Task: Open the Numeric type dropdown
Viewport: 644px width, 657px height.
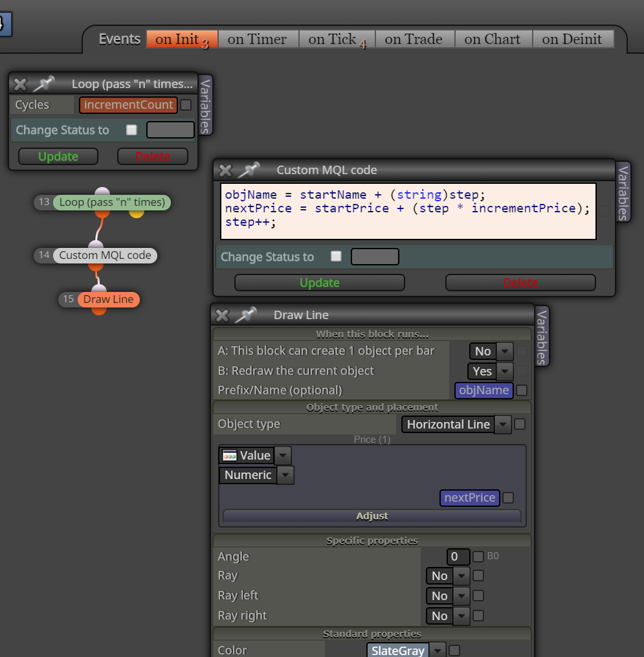Action: click(x=256, y=475)
